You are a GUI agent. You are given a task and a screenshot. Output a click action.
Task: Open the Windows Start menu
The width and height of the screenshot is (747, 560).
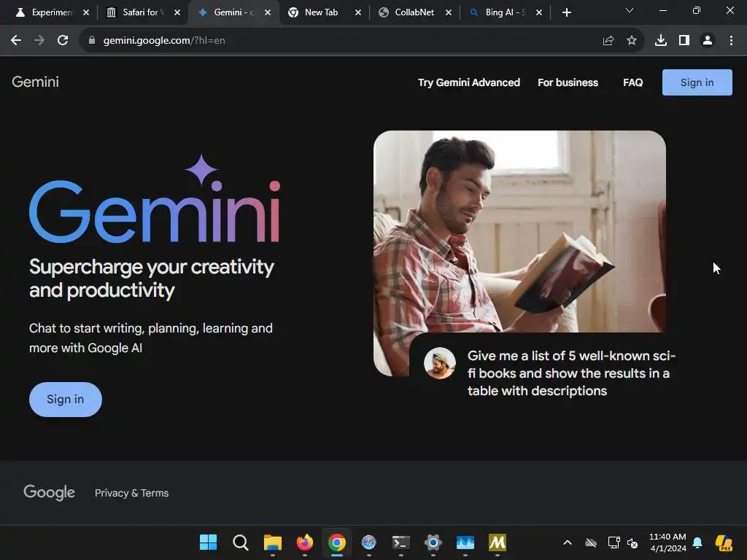[208, 542]
